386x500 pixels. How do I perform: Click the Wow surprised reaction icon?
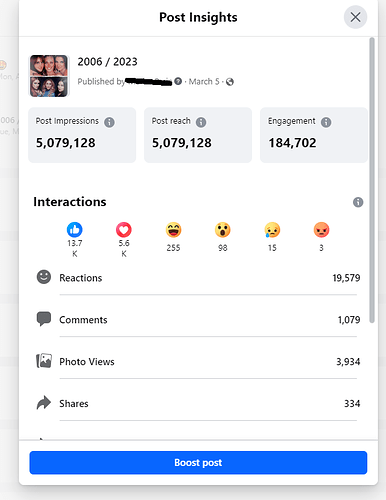click(223, 230)
